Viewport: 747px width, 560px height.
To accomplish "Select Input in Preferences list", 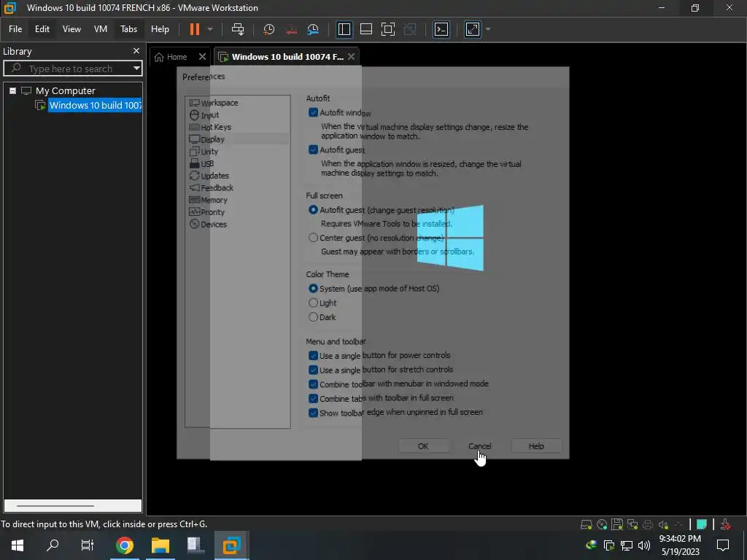I will pyautogui.click(x=209, y=115).
